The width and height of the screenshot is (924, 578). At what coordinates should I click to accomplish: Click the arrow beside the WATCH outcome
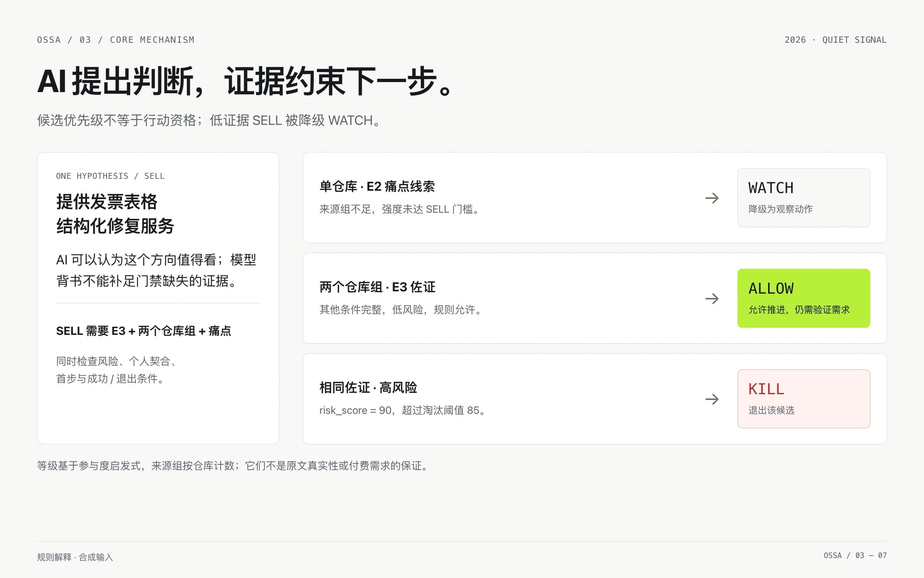point(712,198)
